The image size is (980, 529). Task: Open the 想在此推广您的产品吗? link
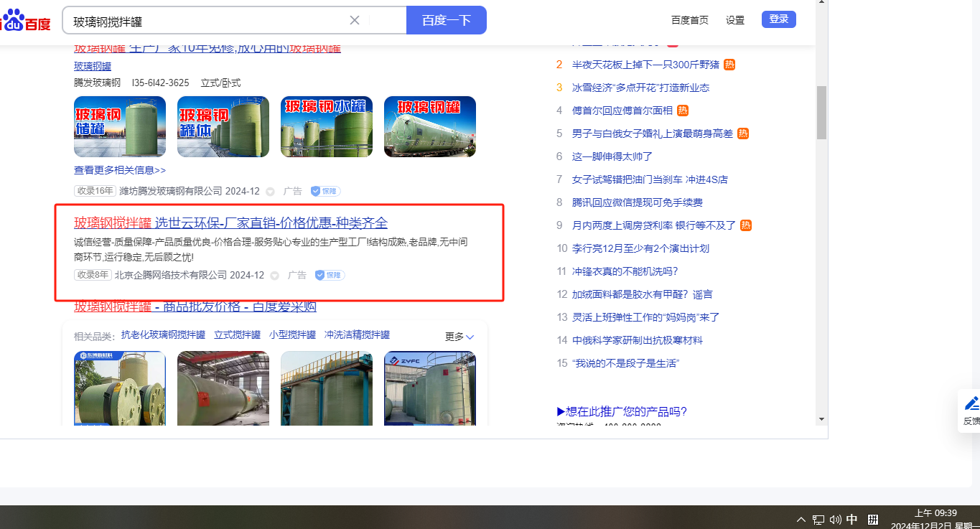pos(622,412)
